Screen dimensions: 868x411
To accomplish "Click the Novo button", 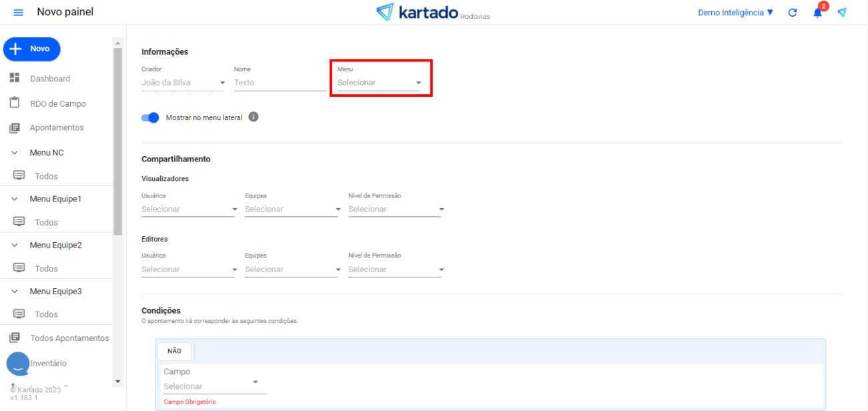I will 32,49.
